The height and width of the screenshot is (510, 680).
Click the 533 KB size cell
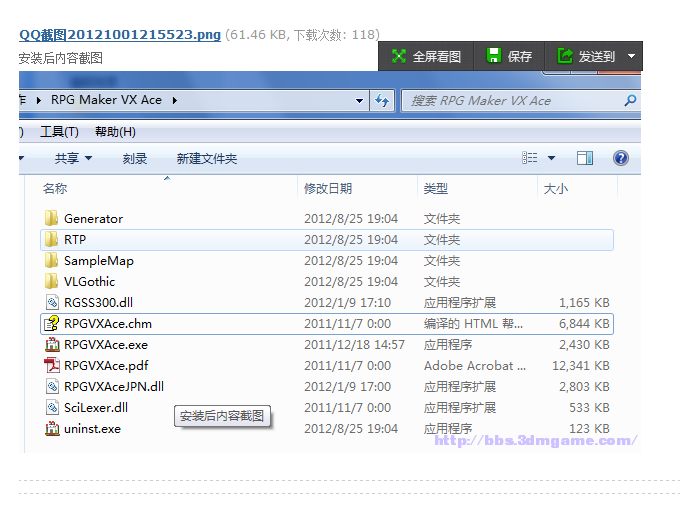(x=589, y=408)
